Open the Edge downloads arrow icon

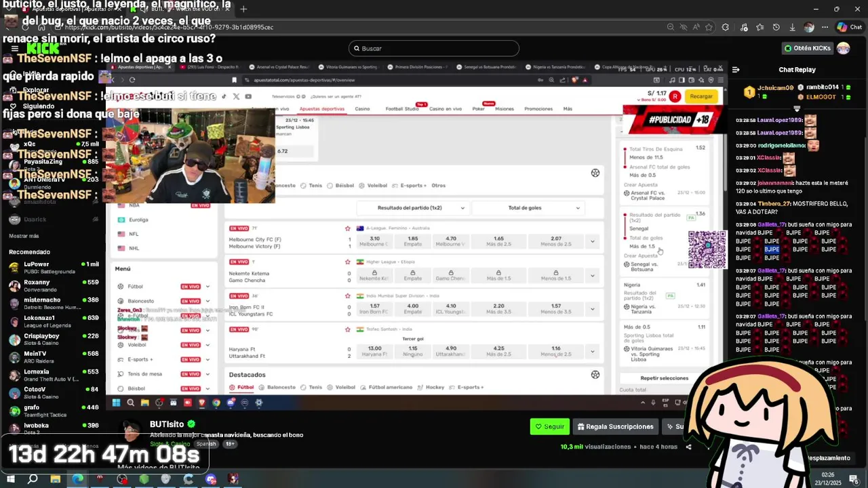[x=792, y=27]
